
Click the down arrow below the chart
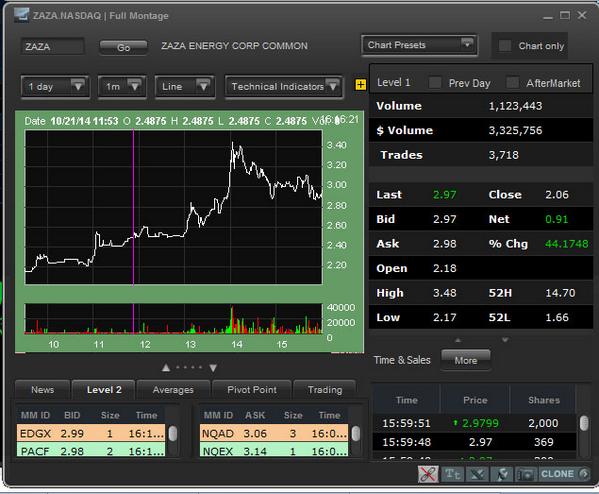213,368
